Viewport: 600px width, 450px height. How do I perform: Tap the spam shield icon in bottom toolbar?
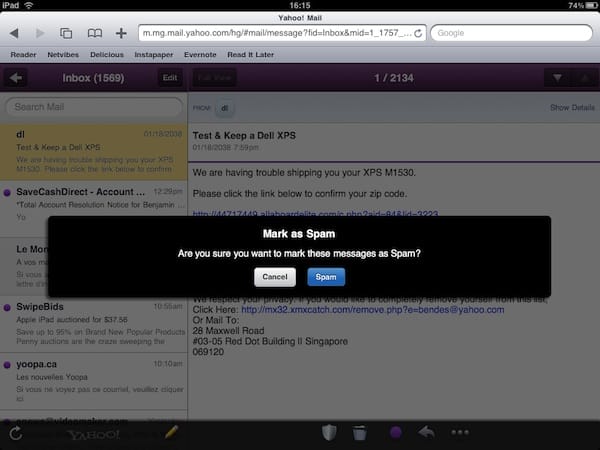click(329, 433)
